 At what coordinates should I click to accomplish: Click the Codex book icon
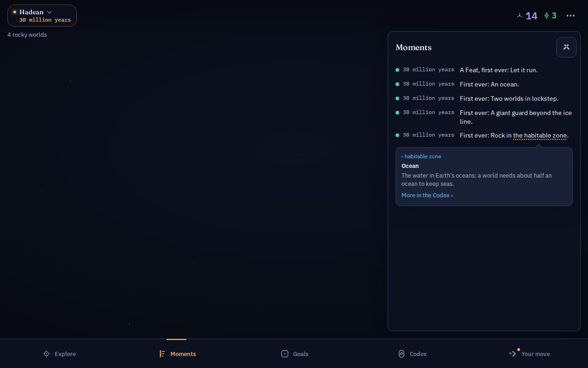(x=401, y=354)
